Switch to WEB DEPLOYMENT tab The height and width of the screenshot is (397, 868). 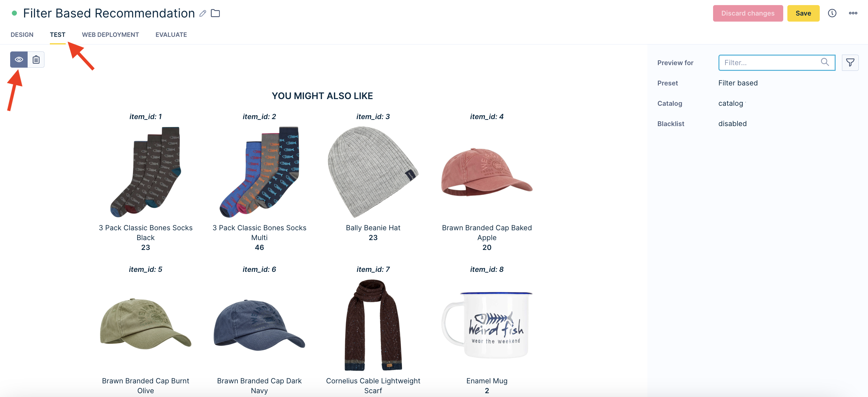pyautogui.click(x=110, y=35)
